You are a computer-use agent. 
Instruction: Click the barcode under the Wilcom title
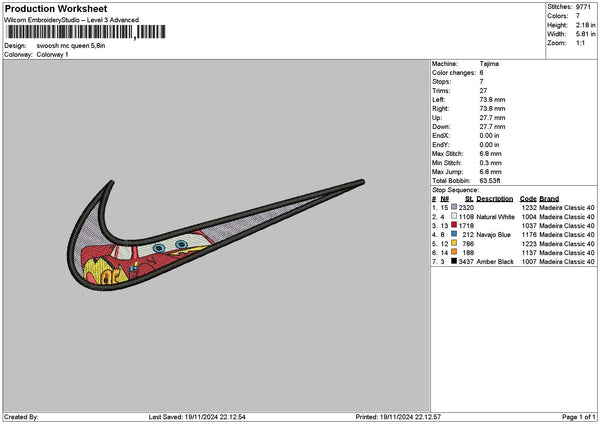pyautogui.click(x=86, y=32)
